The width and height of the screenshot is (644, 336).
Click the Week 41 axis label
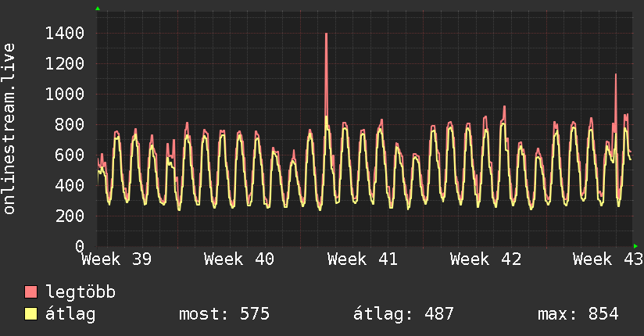(x=363, y=259)
